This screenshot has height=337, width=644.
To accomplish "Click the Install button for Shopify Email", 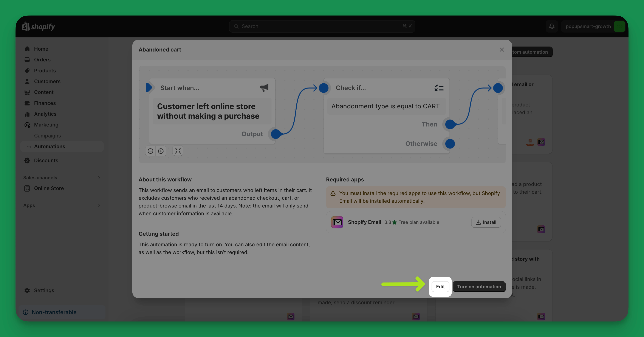I will point(486,222).
